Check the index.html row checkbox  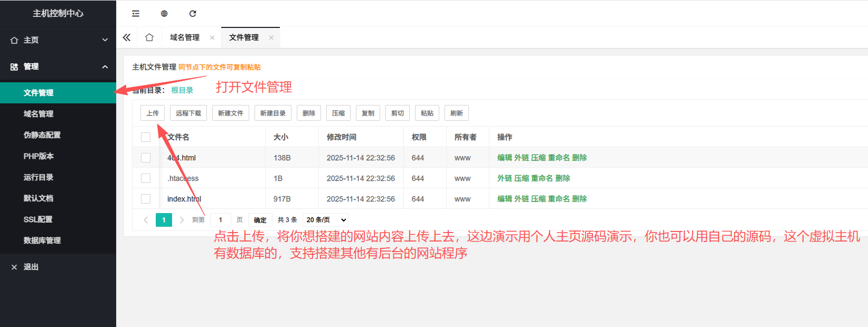[146, 199]
